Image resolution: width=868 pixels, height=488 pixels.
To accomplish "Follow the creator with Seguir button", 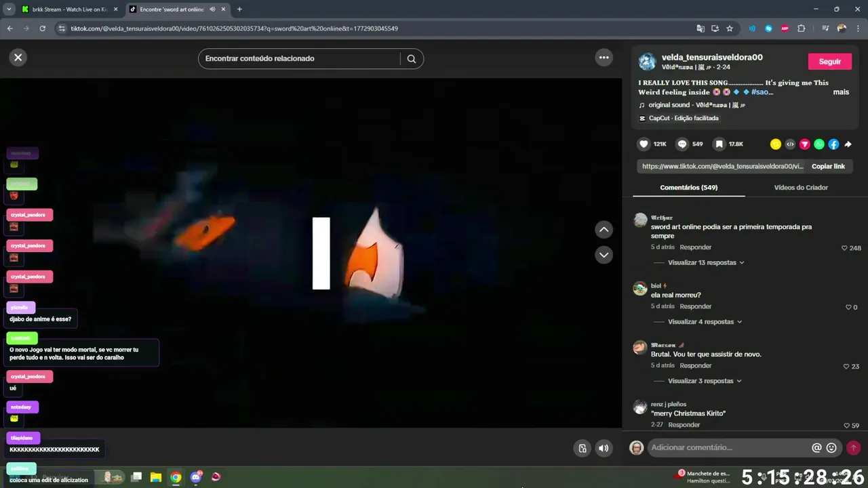I will (x=829, y=62).
